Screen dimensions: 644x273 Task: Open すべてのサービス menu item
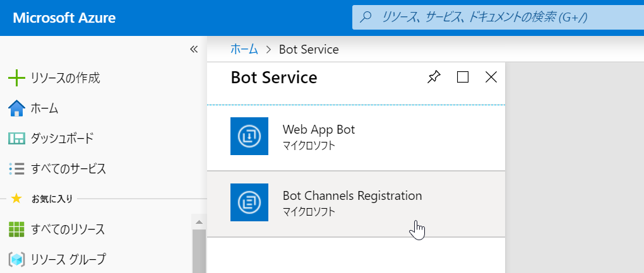(68, 168)
